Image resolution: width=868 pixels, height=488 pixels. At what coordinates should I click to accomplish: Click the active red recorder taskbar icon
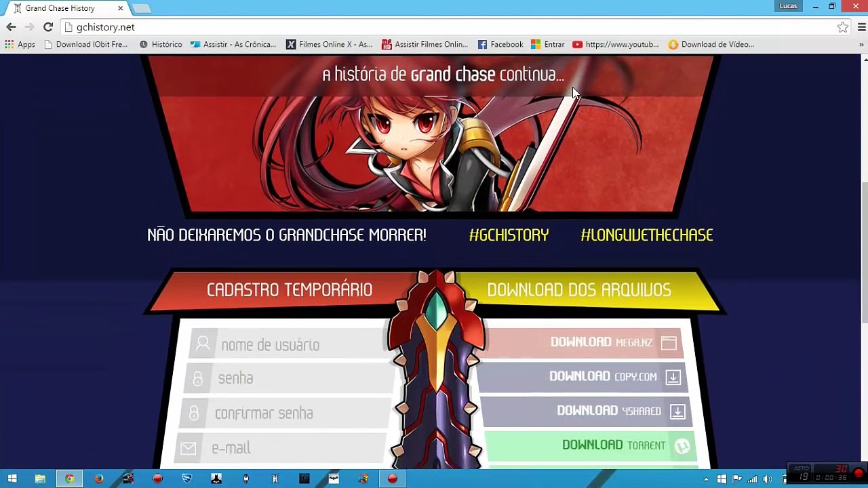(x=392, y=479)
